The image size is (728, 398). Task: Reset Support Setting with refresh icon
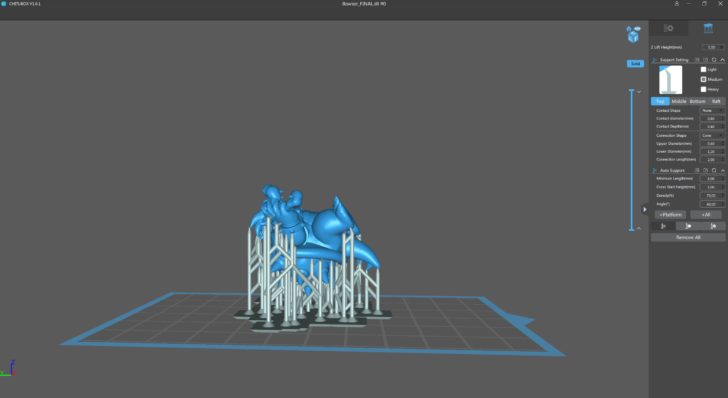(x=714, y=60)
